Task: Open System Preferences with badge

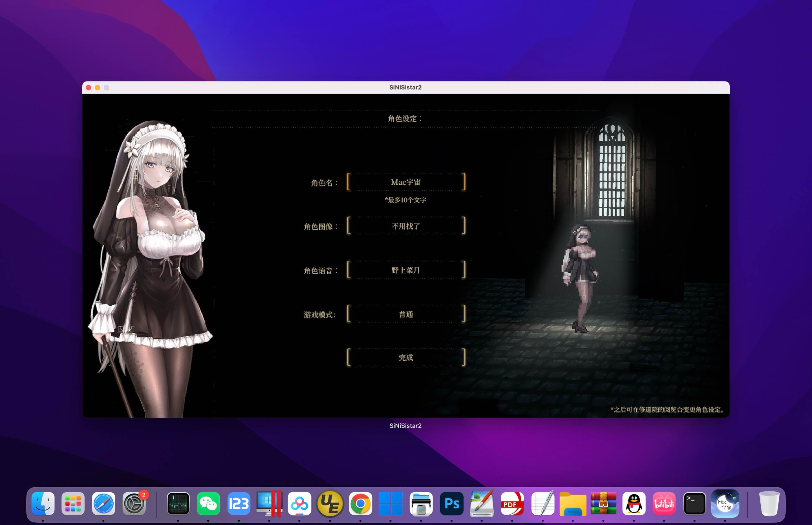Action: point(134,504)
